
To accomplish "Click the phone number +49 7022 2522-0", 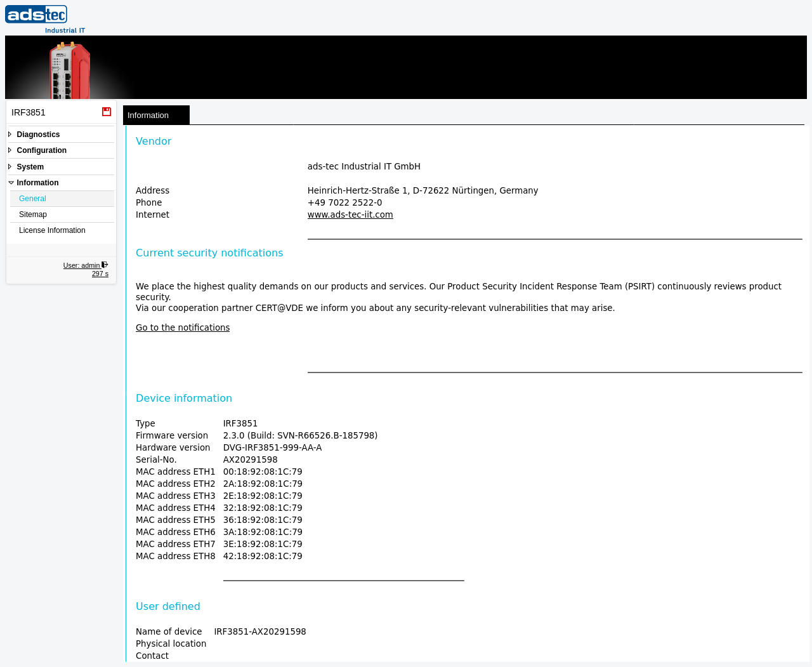I will pyautogui.click(x=345, y=202).
